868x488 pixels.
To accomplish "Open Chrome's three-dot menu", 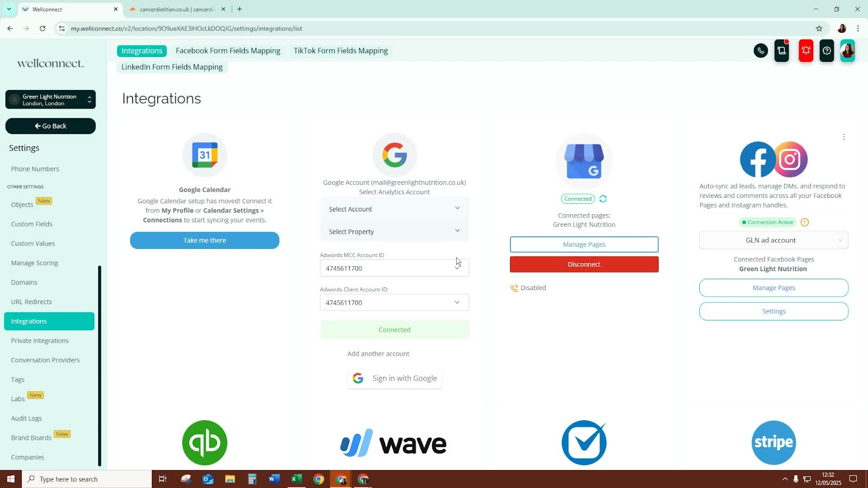I will point(858,29).
